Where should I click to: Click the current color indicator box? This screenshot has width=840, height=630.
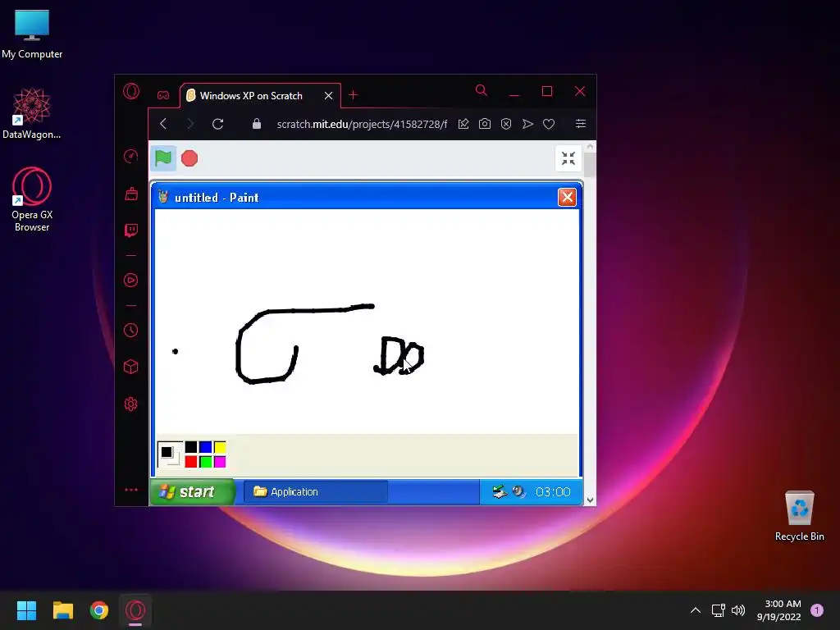pos(170,454)
